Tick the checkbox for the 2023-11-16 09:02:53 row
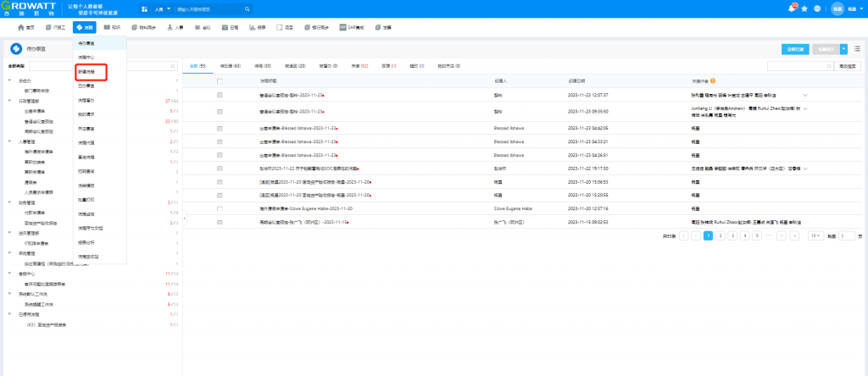The width and height of the screenshot is (868, 376). tap(220, 222)
